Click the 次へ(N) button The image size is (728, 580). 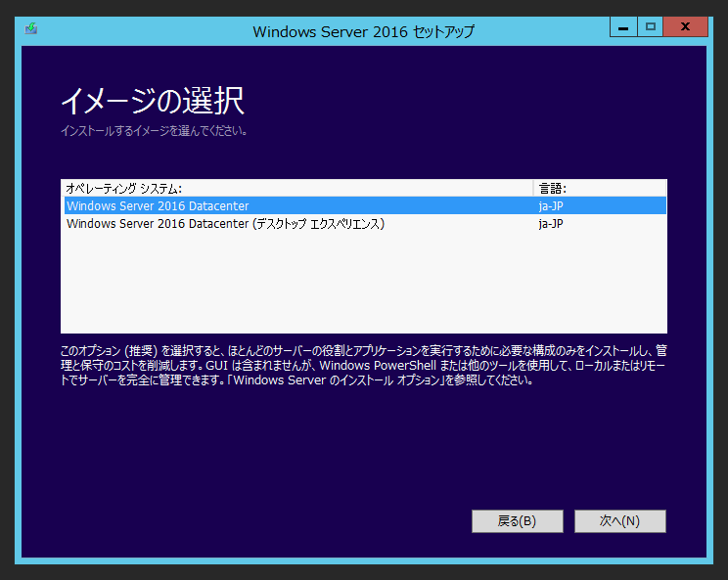pos(619,521)
